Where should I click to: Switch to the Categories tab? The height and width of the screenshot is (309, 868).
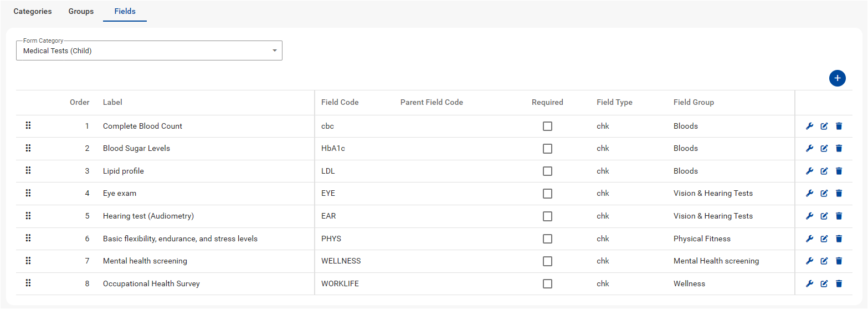click(33, 11)
